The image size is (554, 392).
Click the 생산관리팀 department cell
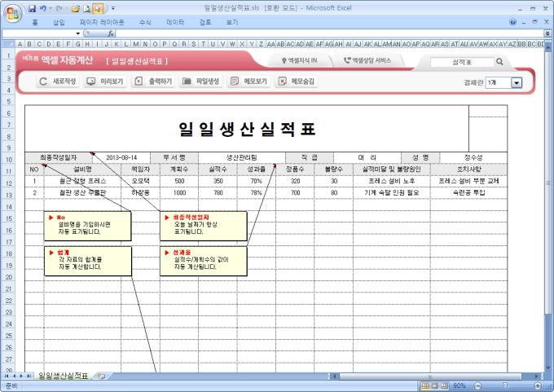click(242, 157)
